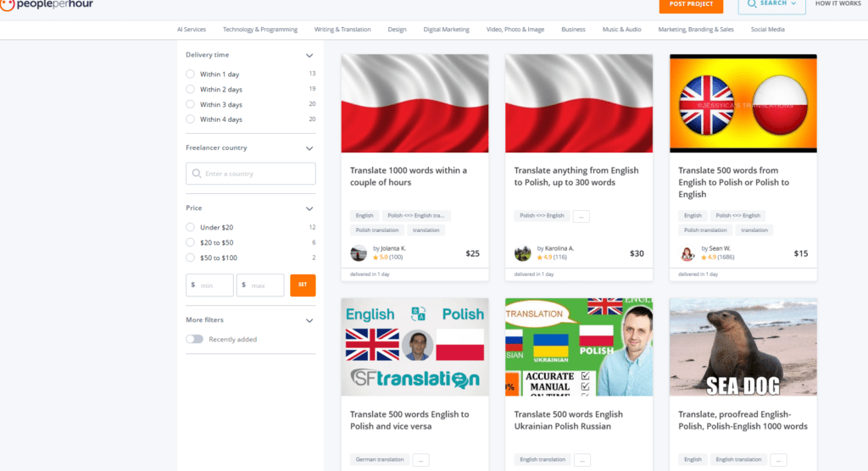Click the PeoplePerHour logo
The image size is (868, 471).
pos(49,5)
